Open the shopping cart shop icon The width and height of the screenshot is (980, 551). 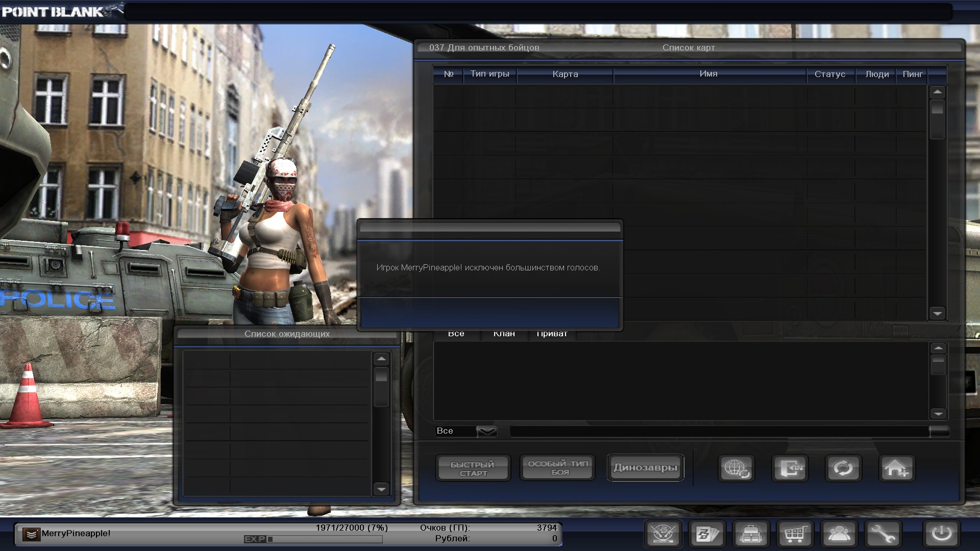click(795, 534)
